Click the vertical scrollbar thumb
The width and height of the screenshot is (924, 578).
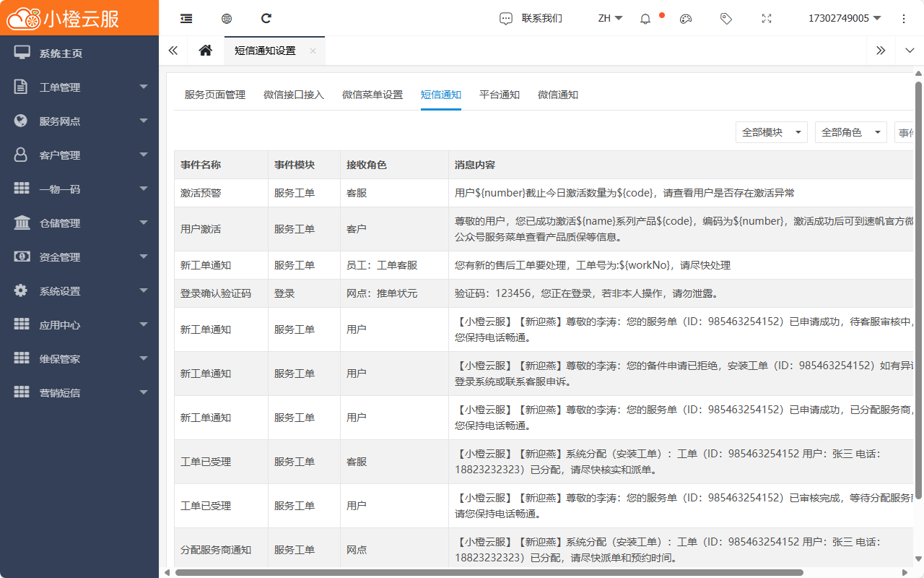pos(919,289)
